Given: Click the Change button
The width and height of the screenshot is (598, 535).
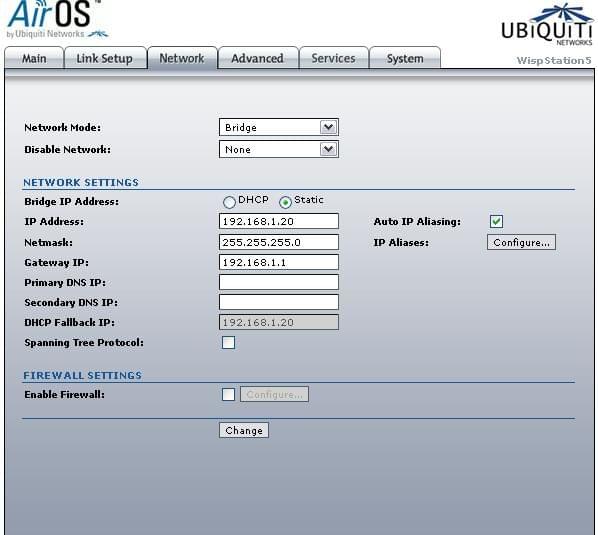Looking at the screenshot, I should [x=244, y=430].
